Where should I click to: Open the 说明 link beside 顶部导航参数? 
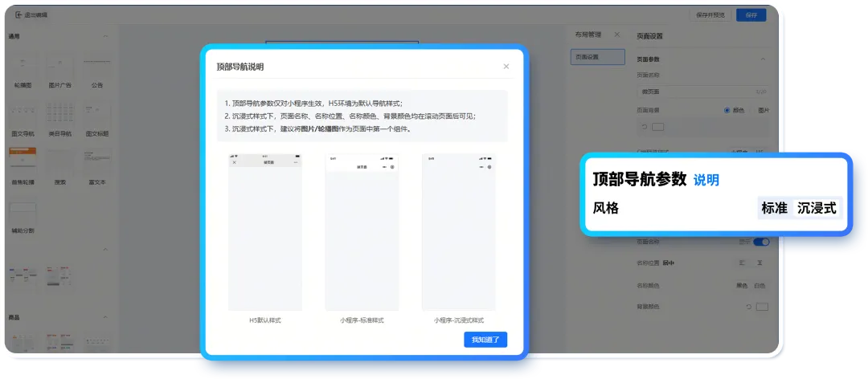pyautogui.click(x=706, y=180)
